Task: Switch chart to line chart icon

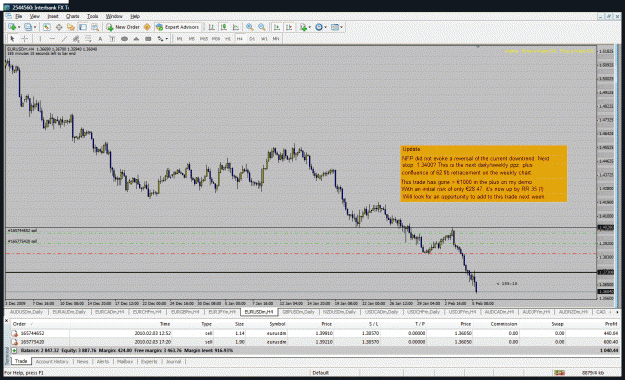Action: pyautogui.click(x=236, y=27)
